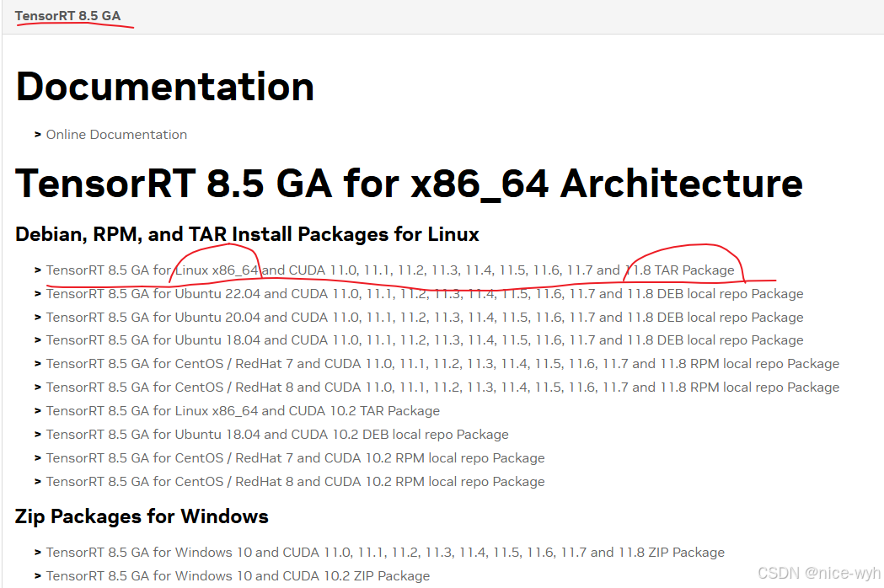This screenshot has width=884, height=588.
Task: Click arrow bullet beside Linux CUDA 11.8 TAR link
Action: click(x=38, y=270)
